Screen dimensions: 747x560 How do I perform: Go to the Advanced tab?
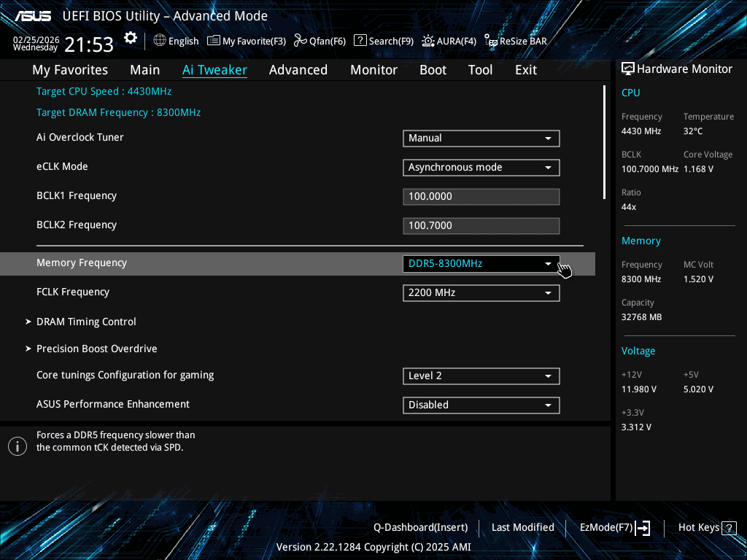pos(298,70)
